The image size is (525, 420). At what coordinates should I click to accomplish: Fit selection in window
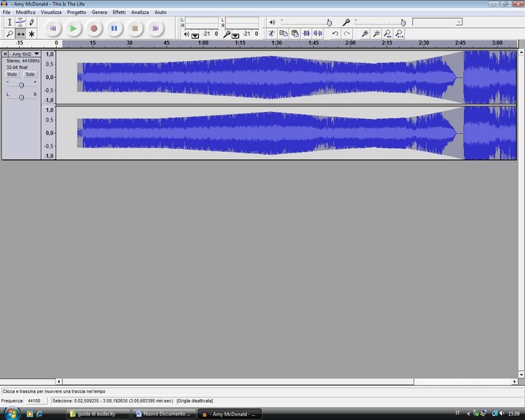click(x=388, y=34)
